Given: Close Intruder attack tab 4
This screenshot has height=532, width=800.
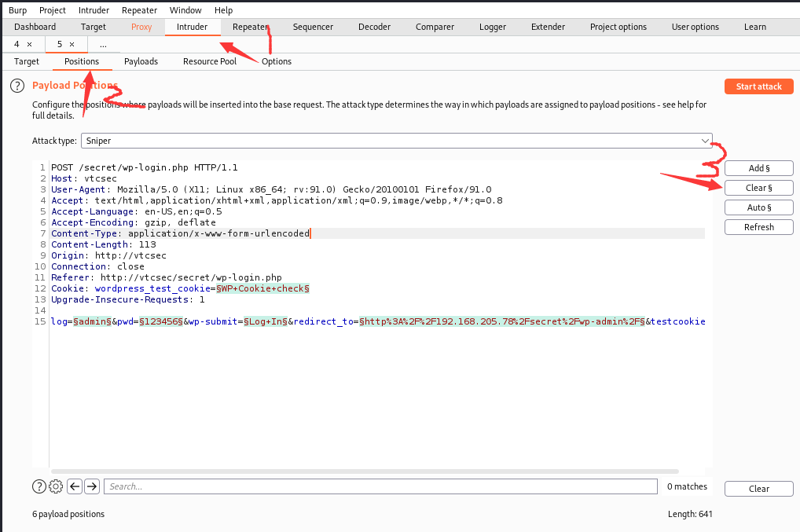Looking at the screenshot, I should (x=30, y=44).
